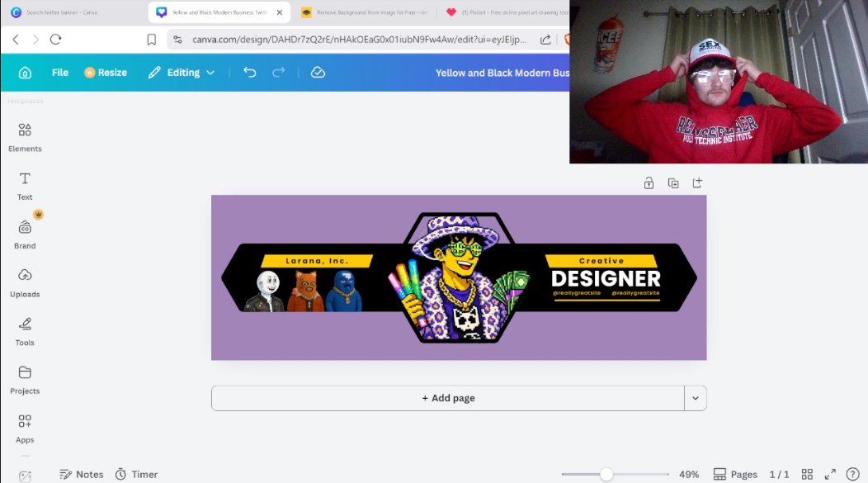Screen dimensions: 868x483
Task: Add a new page via the icon above the canvas
Action: pos(697,183)
